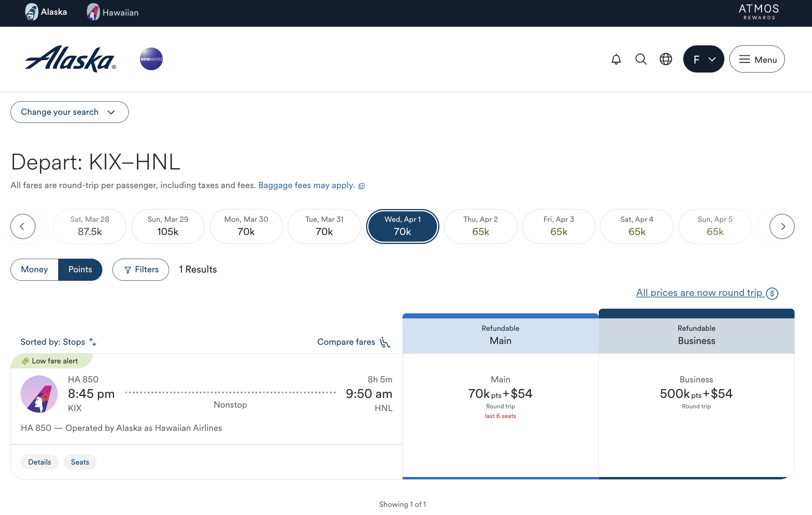Switch to Hawaiian tab in top bar
812x515 pixels.
click(112, 12)
